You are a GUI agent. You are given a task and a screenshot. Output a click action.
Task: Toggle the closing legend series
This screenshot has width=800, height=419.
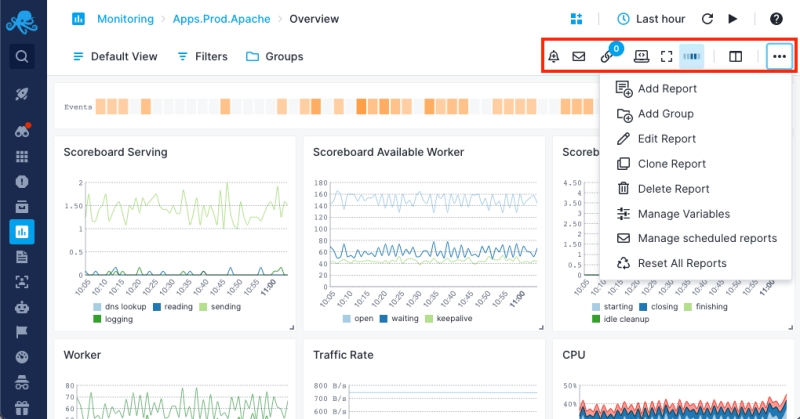659,307
